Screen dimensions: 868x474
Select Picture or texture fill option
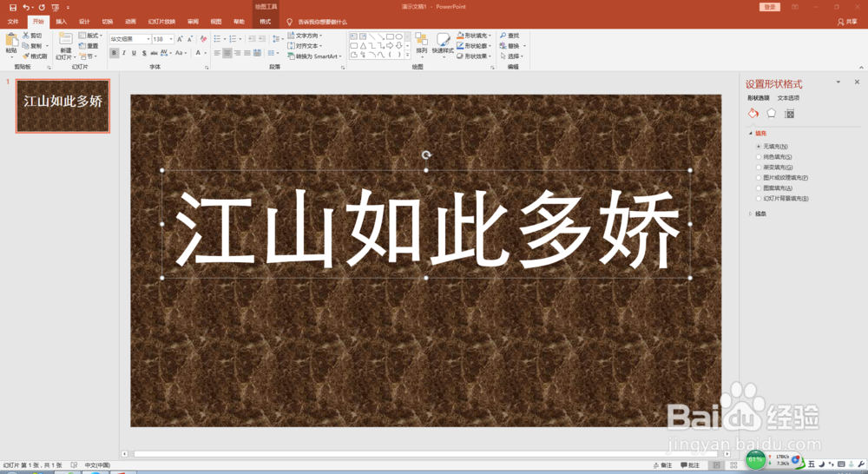coord(782,178)
